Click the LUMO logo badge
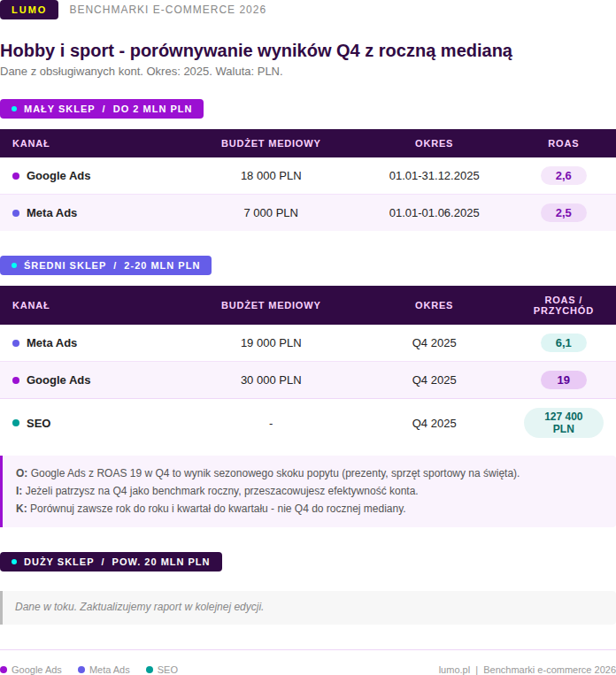 (29, 10)
